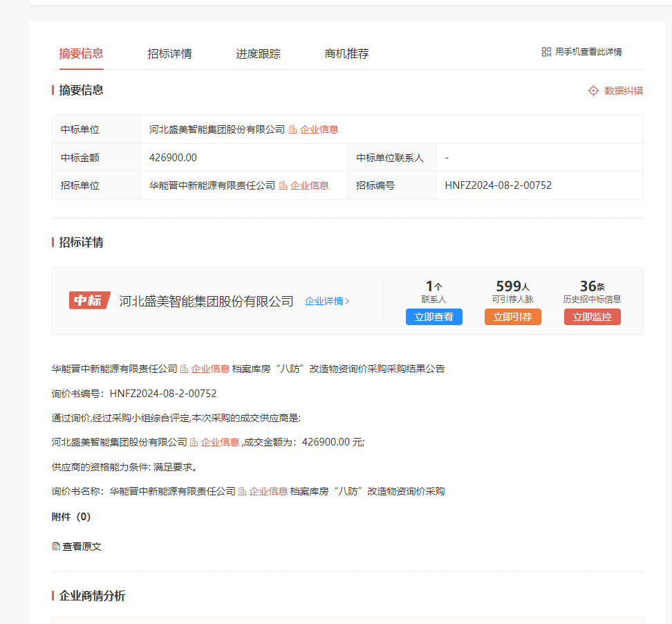Screen dimensions: 672x624
Task: Click the 立即查看 button
Action: coord(433,316)
